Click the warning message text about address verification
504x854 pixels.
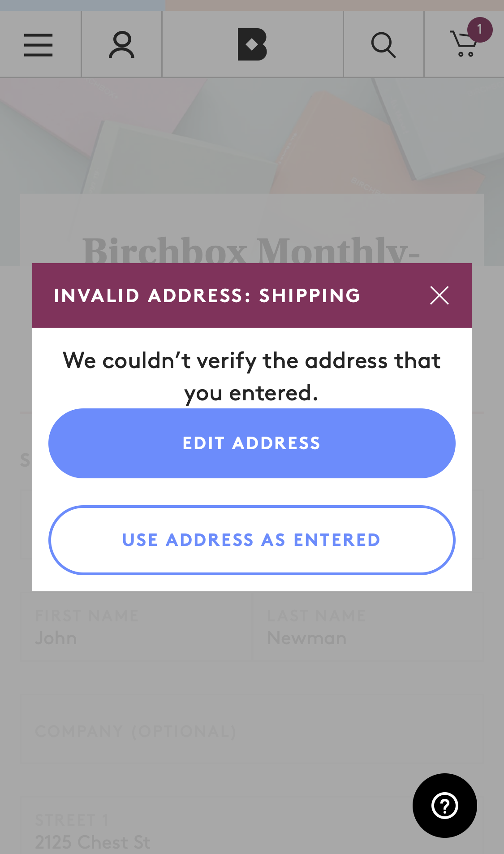click(252, 377)
